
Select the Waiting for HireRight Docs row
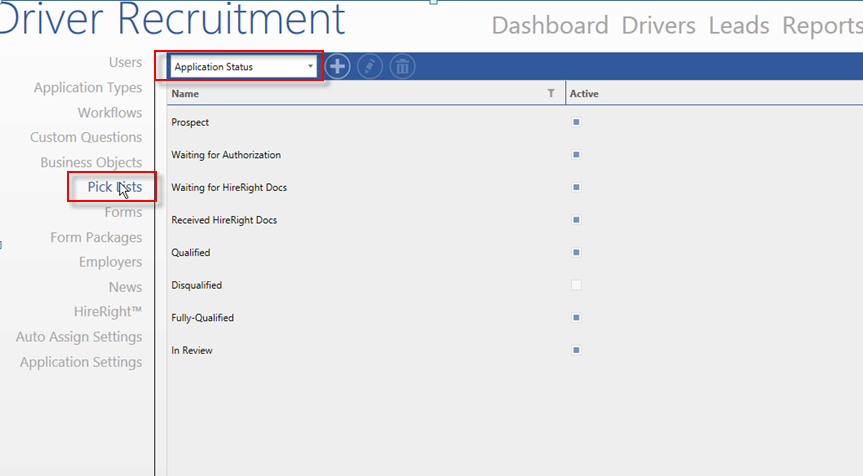pos(229,187)
